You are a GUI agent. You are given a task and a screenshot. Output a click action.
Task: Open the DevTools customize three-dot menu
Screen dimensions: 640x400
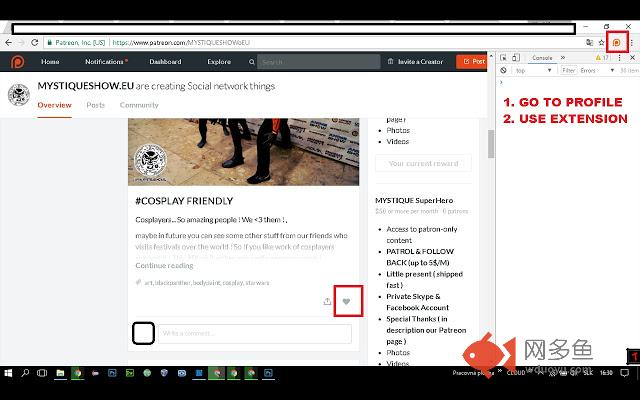619,58
